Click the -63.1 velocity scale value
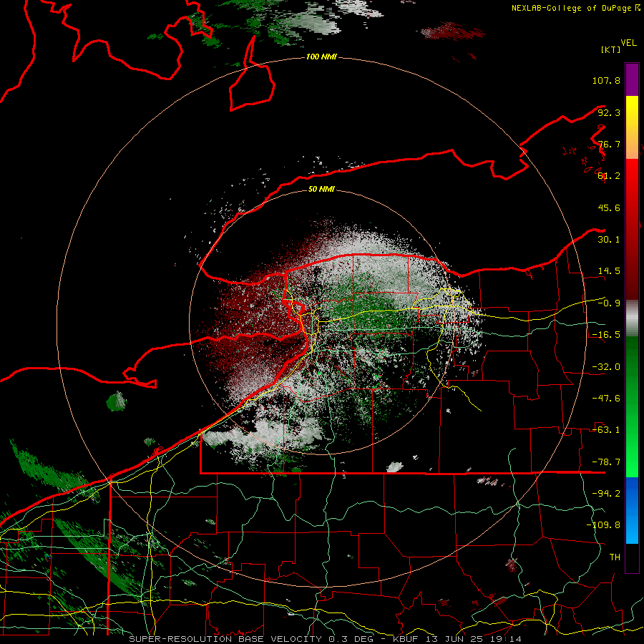644x644 pixels. 606,430
